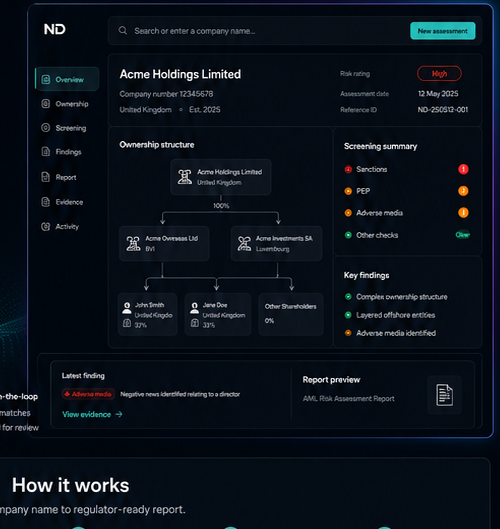Screen dimensions: 500x529
Task: Click the reference ID ND-250512-001
Action: [443, 110]
